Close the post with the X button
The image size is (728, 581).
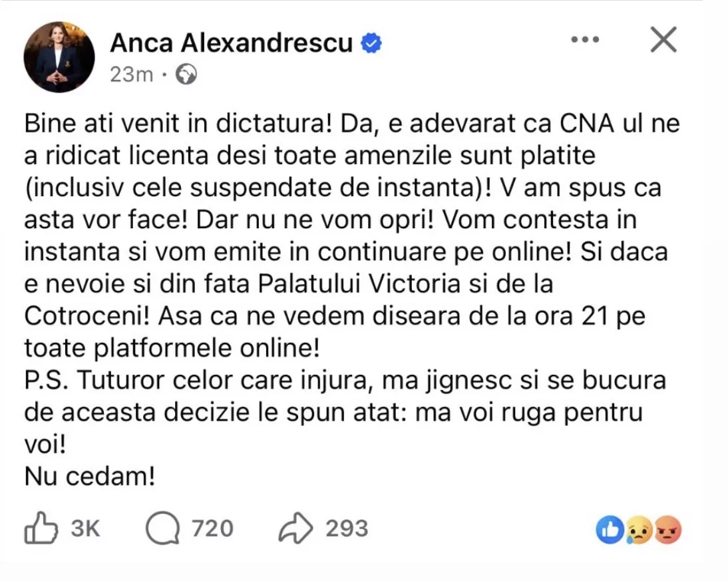point(663,41)
